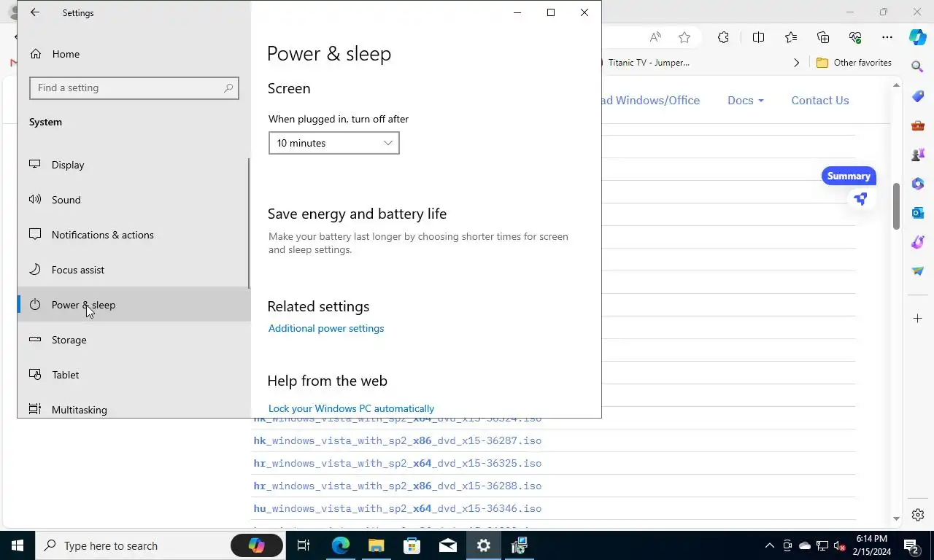
Task: Expand the favorites bar overflow chevron
Action: [796, 63]
